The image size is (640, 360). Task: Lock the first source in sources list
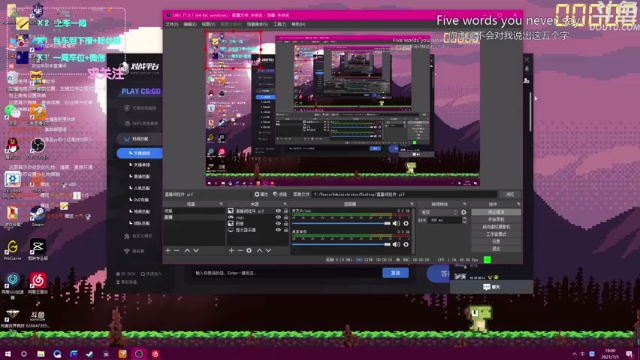(286, 211)
